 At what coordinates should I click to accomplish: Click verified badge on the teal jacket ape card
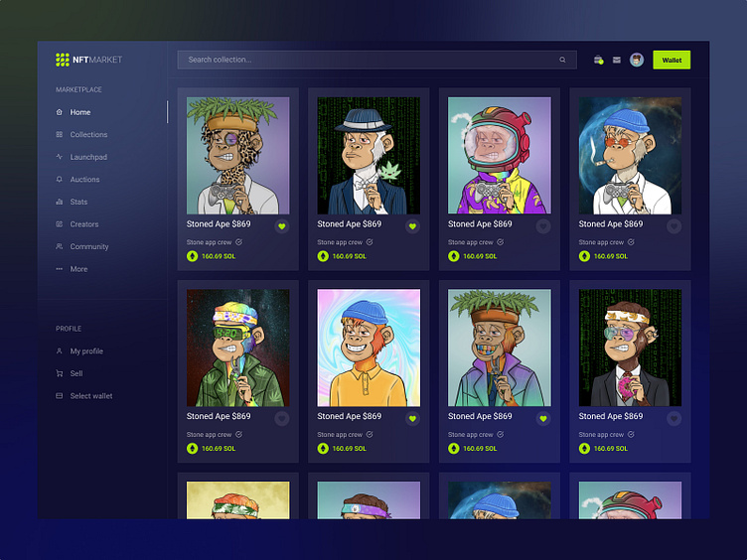(x=501, y=434)
